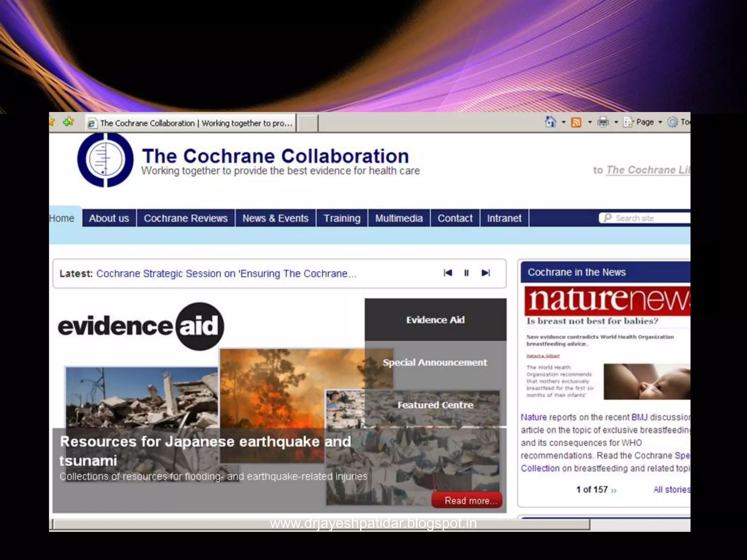Expand the Print options dropdown arrow
Image resolution: width=747 pixels, height=560 pixels.
coord(616,122)
